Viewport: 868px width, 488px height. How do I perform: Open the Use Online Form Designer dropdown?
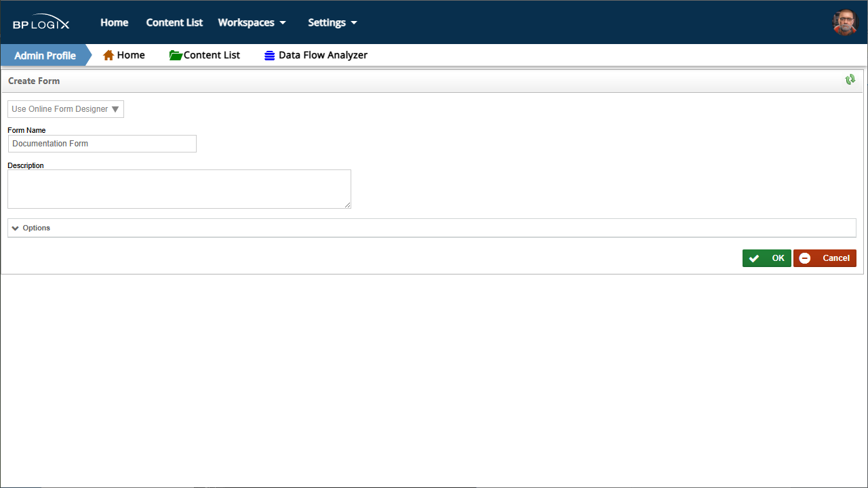66,109
